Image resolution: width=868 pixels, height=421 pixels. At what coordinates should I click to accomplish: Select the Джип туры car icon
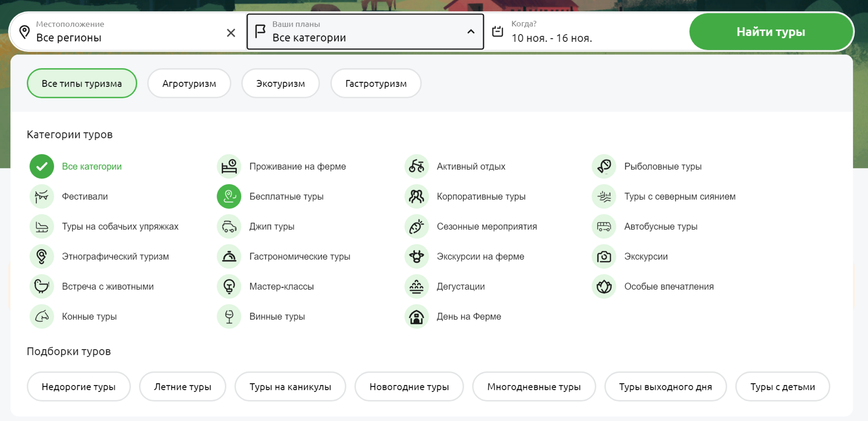coord(229,226)
